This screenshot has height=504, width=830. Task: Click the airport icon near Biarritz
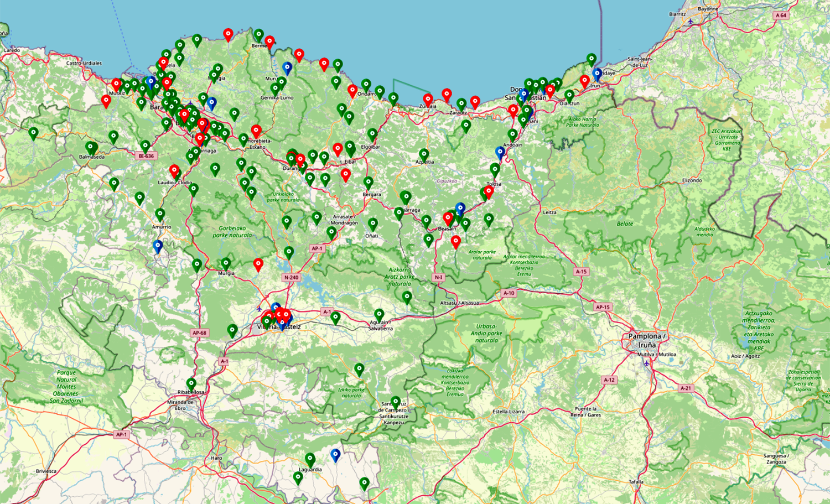[x=691, y=21]
